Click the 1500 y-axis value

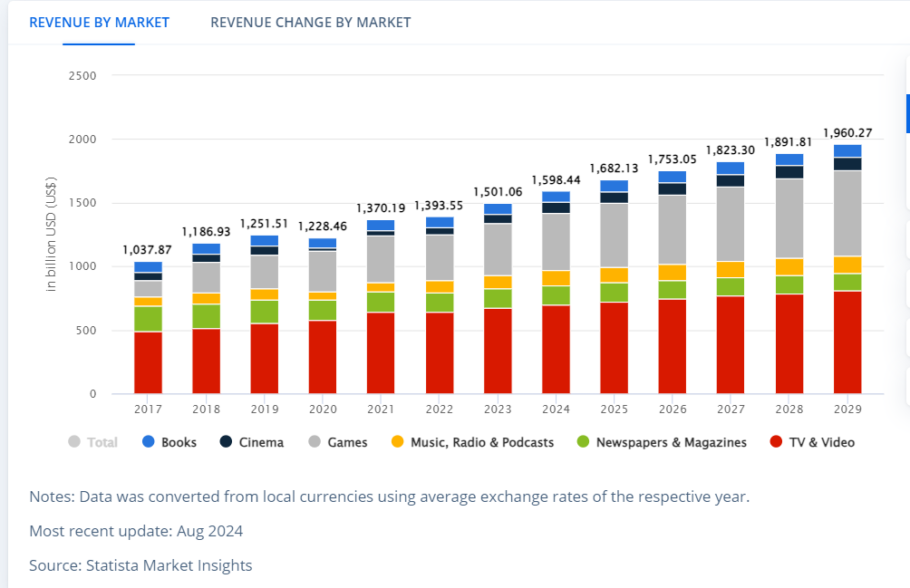click(82, 203)
